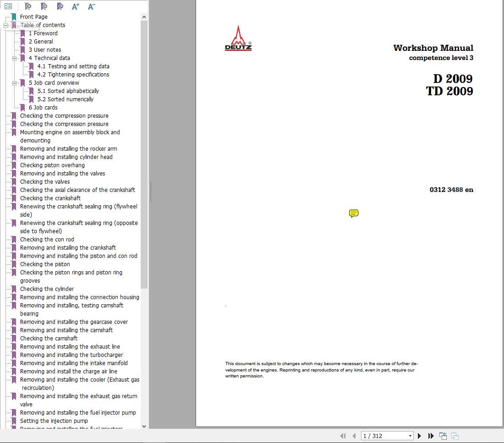Open Checking piston overhang bookmark
This screenshot has height=443, width=504.
pos(52,165)
